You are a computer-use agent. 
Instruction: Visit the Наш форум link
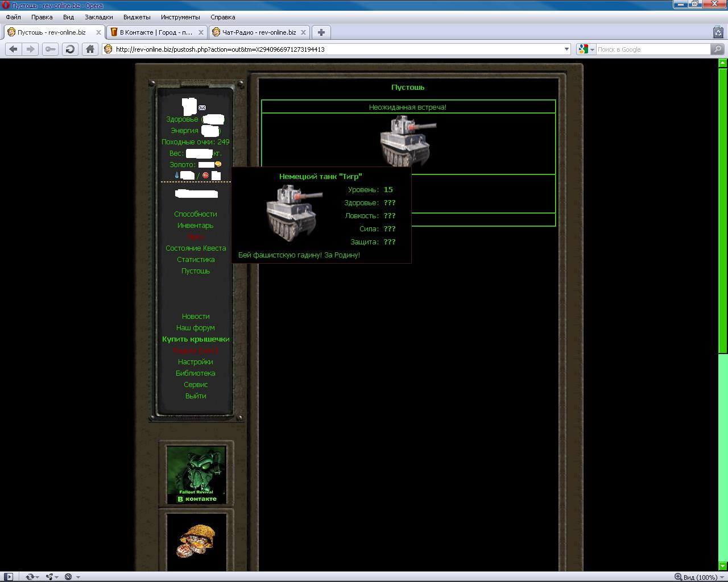point(196,328)
